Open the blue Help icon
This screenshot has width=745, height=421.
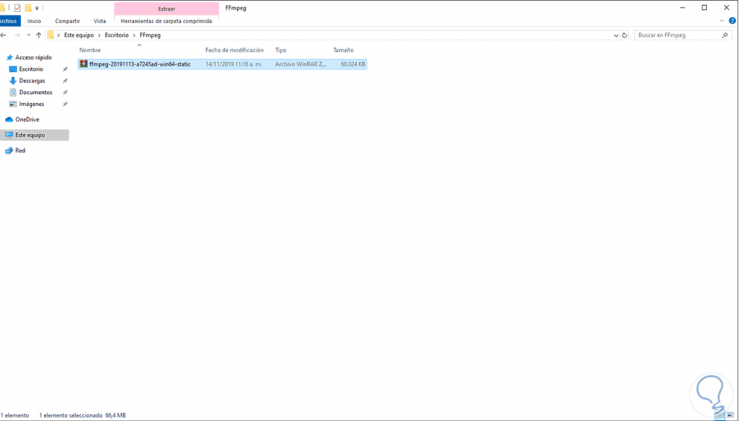click(732, 21)
